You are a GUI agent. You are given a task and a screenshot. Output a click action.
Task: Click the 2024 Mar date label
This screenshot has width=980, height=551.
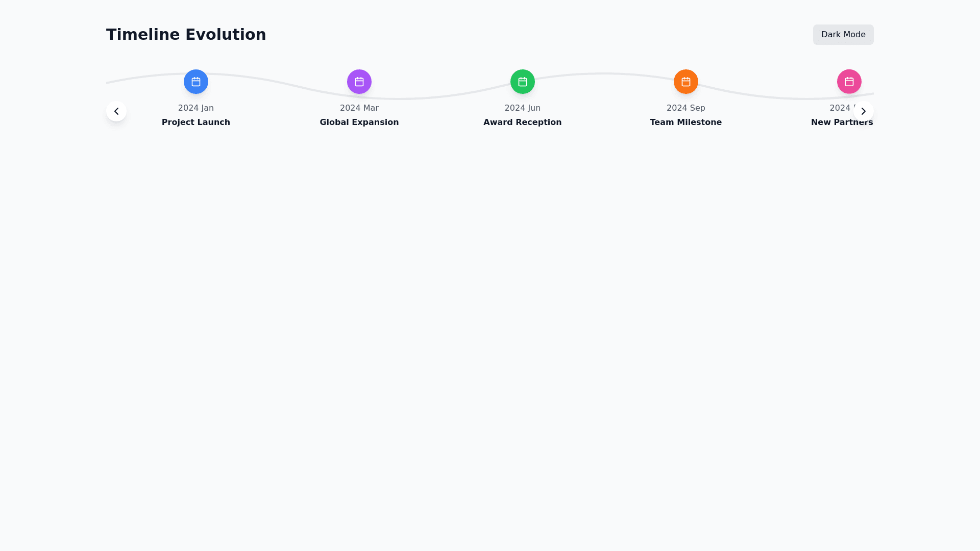[359, 108]
